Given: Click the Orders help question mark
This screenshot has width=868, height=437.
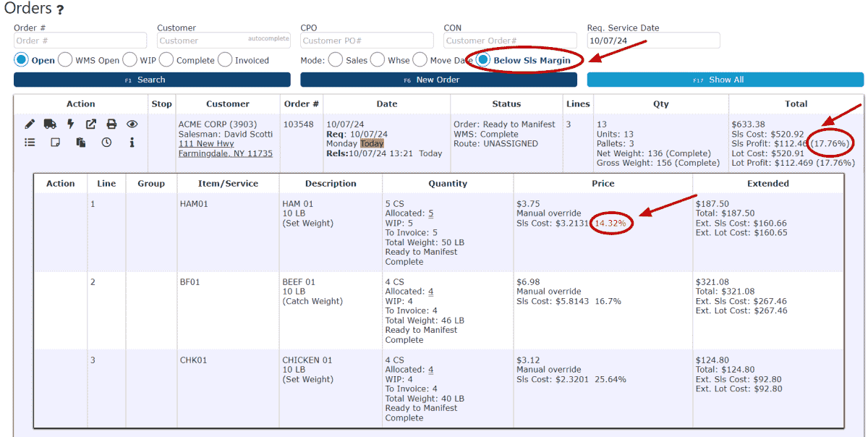Looking at the screenshot, I should coord(60,10).
